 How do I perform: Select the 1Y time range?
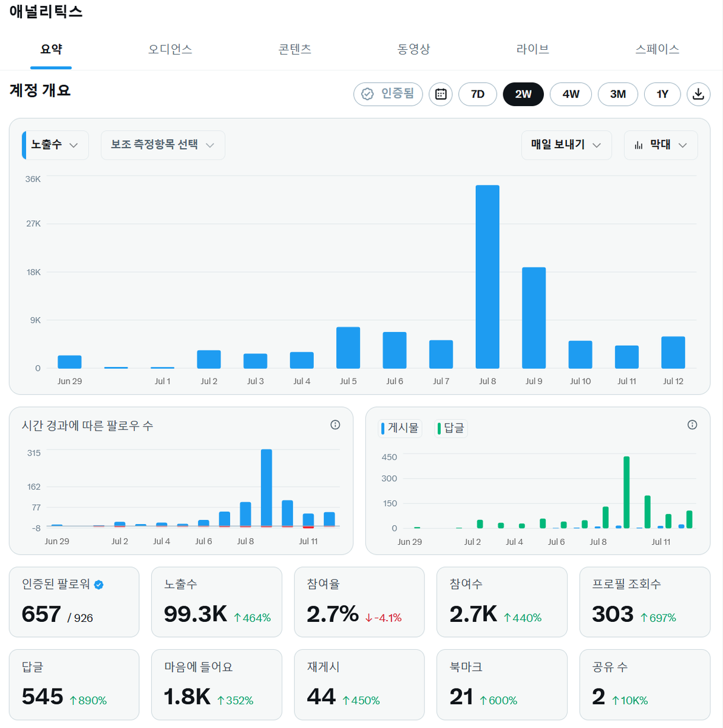662,94
